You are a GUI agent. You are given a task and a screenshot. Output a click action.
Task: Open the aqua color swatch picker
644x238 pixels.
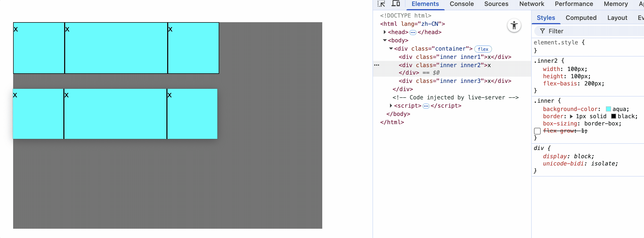(x=608, y=109)
